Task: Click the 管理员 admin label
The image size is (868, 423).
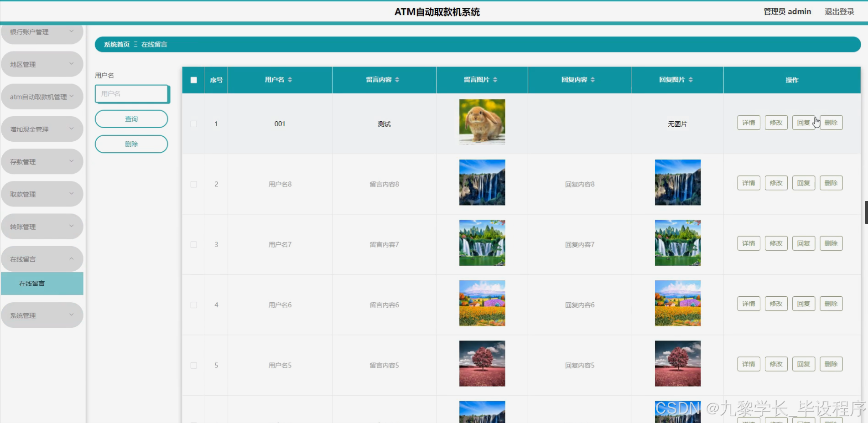Action: click(787, 11)
